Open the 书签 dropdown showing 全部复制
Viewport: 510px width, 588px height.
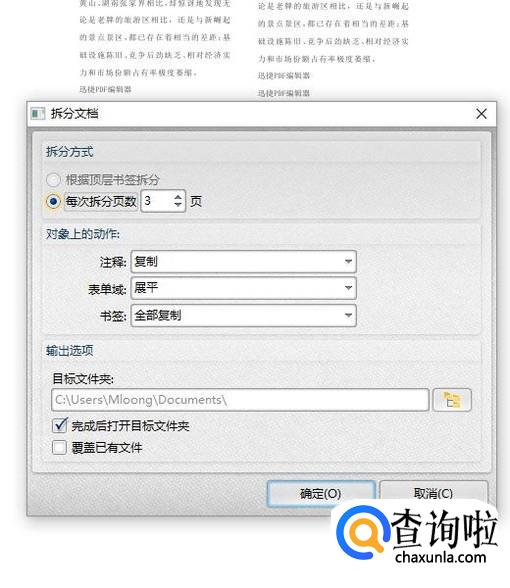243,315
